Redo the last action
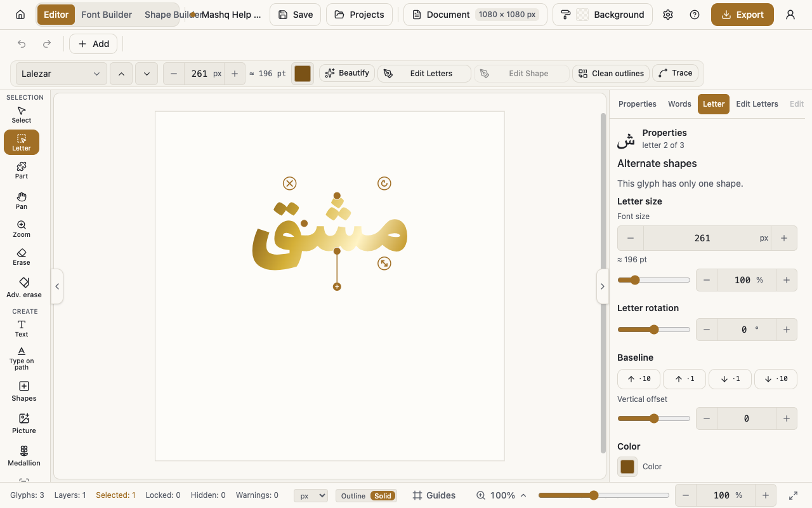The width and height of the screenshot is (812, 508). 47,44
